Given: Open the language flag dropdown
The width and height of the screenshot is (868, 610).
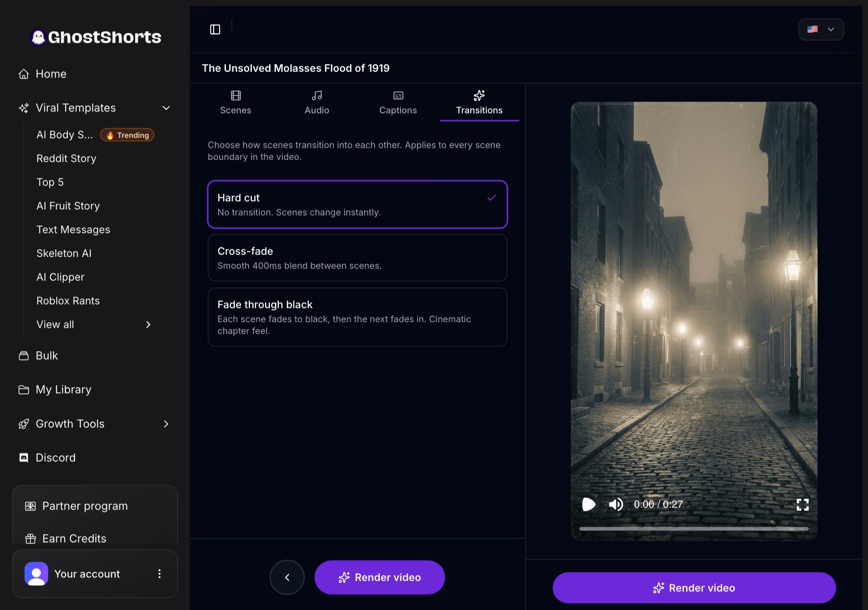Looking at the screenshot, I should 821,29.
